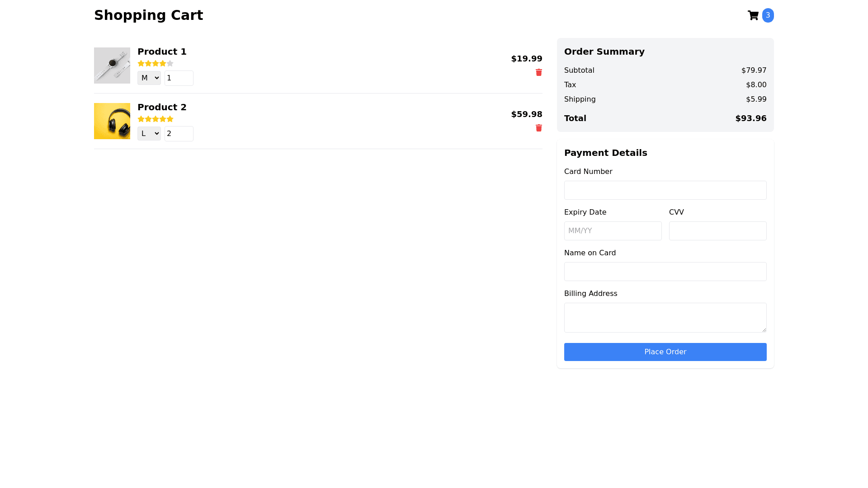The width and height of the screenshot is (868, 488).
Task: Delete Product 1 with trash icon
Action: [x=538, y=73]
